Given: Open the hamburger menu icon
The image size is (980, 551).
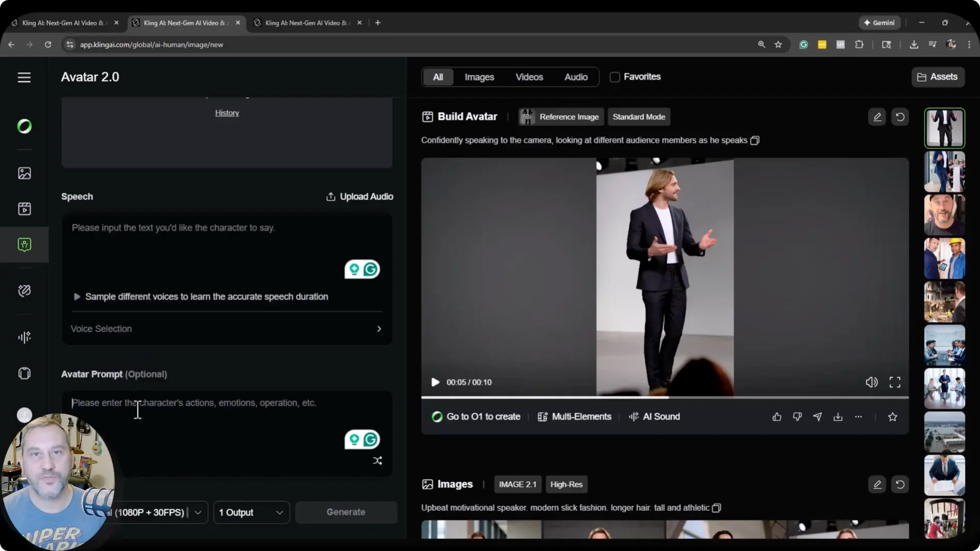Looking at the screenshot, I should coord(24,77).
